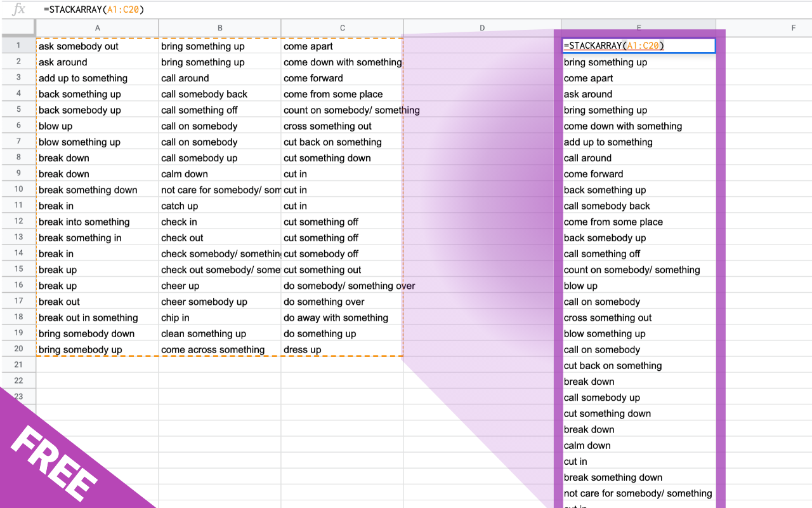Select row 20 header
The image size is (812, 508).
pos(18,349)
